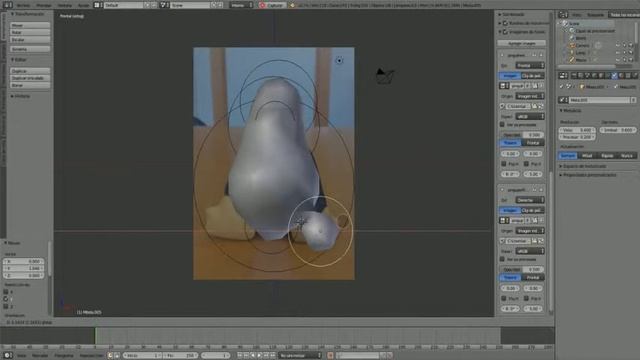The width and height of the screenshot is (640, 360).
Task: Open the render engine dropdown in header
Action: pyautogui.click(x=242, y=5)
